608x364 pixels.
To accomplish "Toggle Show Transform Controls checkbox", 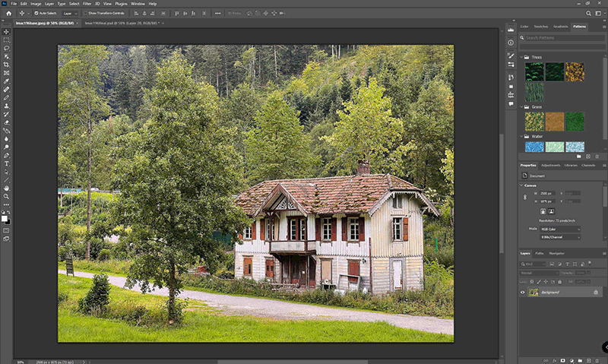I will [86, 13].
